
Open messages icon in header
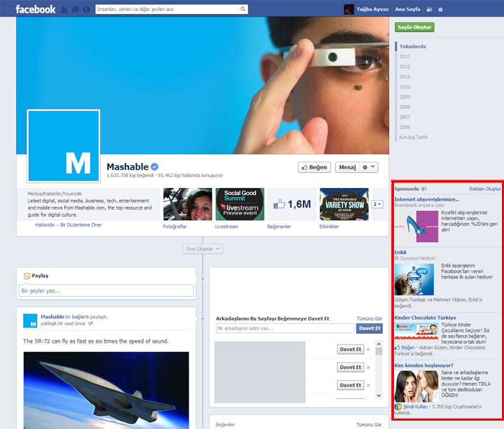click(75, 10)
